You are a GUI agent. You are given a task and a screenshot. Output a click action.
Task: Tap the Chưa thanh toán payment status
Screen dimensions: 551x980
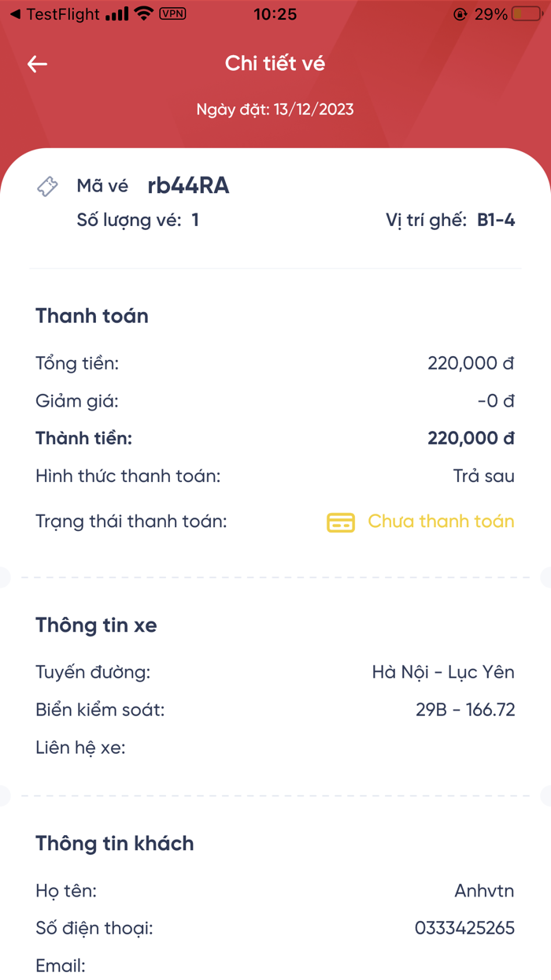pos(441,522)
